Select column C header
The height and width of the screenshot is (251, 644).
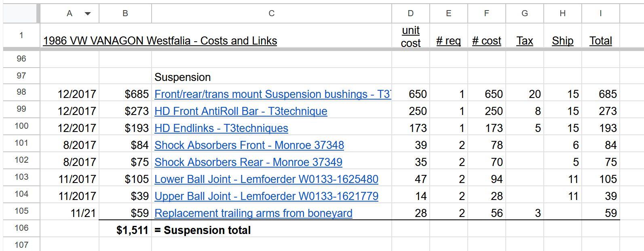(x=272, y=13)
